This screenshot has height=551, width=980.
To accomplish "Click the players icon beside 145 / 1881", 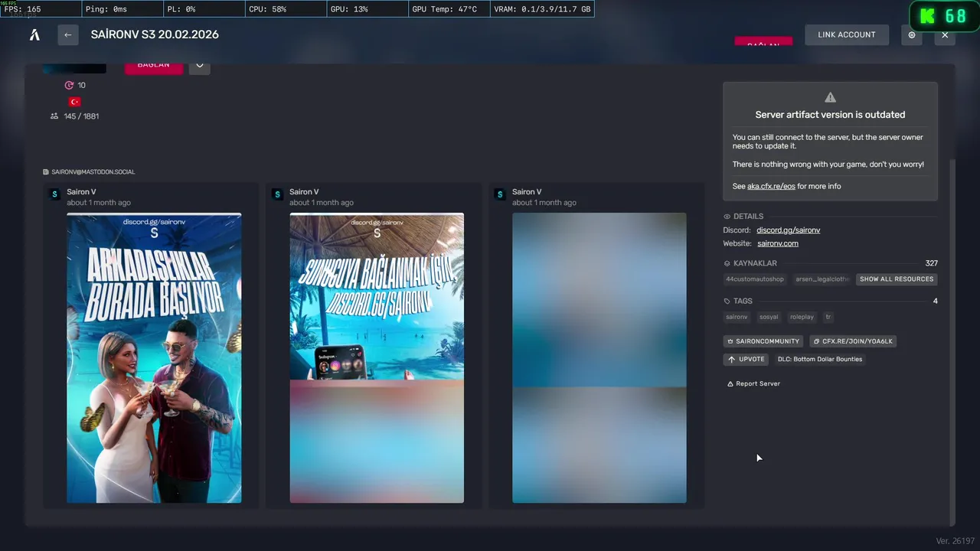I will point(54,116).
